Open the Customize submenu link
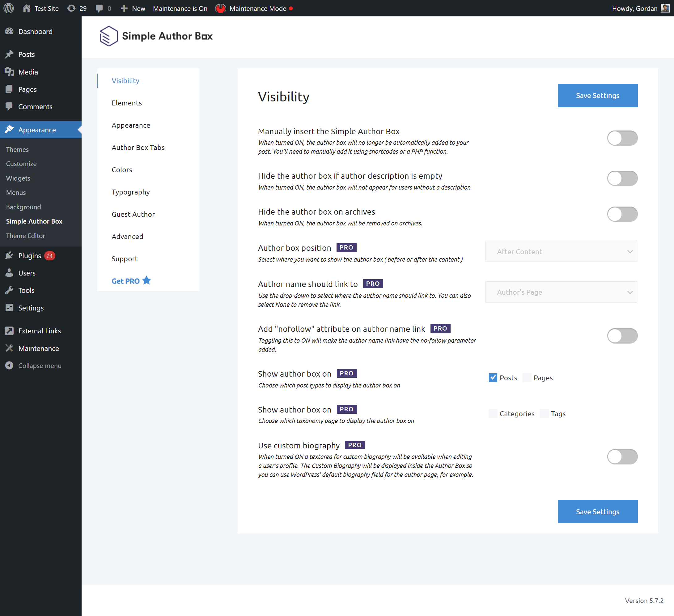This screenshot has width=674, height=616. pos(21,164)
